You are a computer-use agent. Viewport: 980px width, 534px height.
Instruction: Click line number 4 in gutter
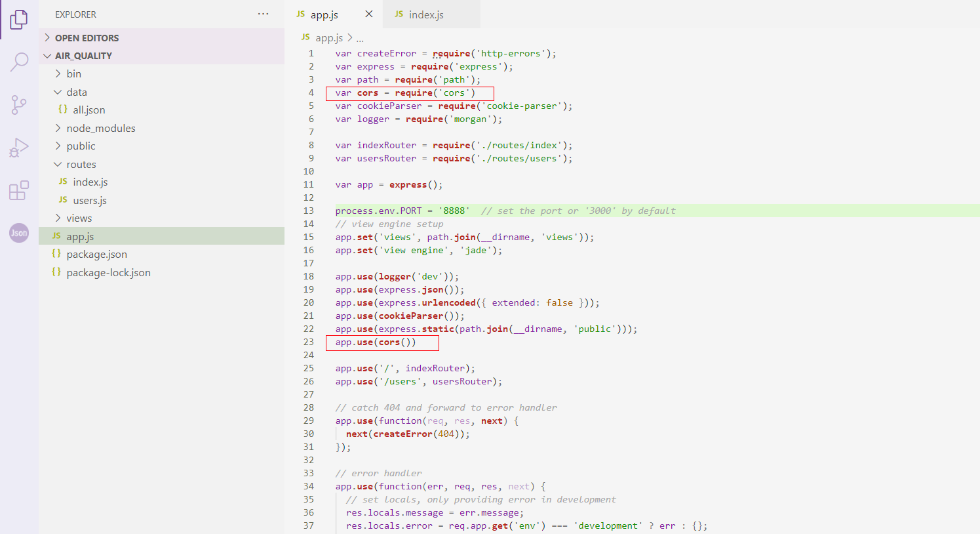point(311,92)
